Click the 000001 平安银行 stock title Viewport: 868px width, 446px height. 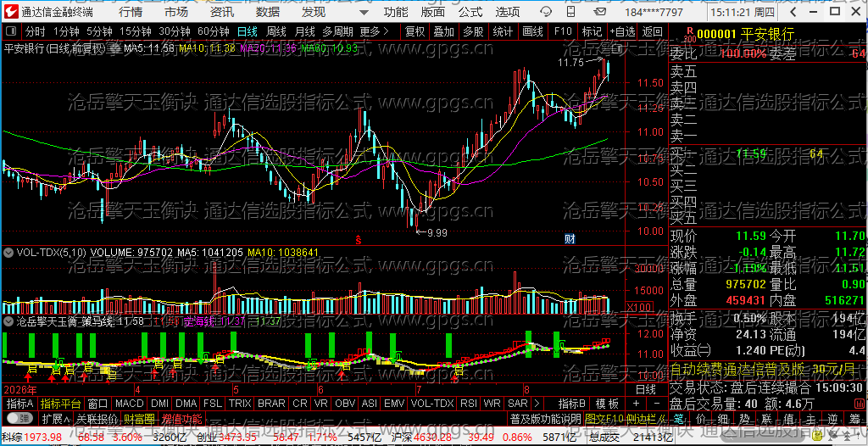point(746,35)
